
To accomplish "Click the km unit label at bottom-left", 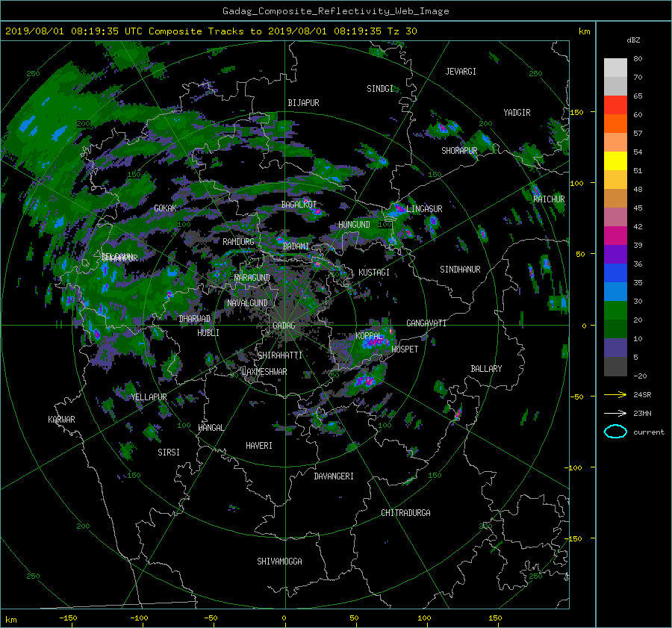I will pos(10,620).
